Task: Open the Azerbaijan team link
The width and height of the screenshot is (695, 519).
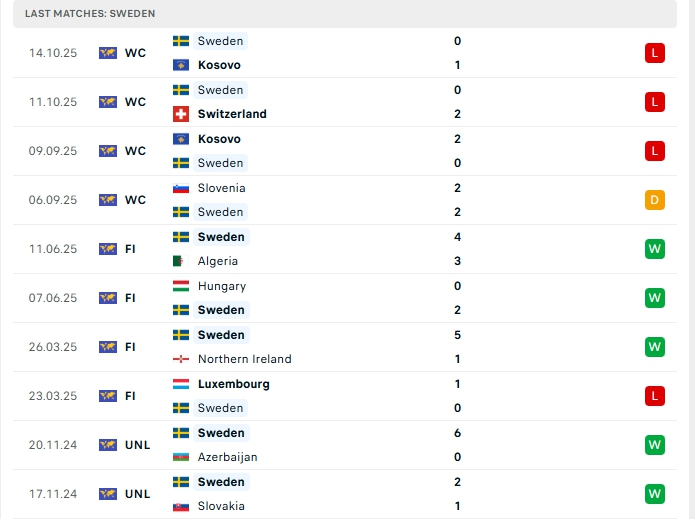Action: [x=228, y=457]
